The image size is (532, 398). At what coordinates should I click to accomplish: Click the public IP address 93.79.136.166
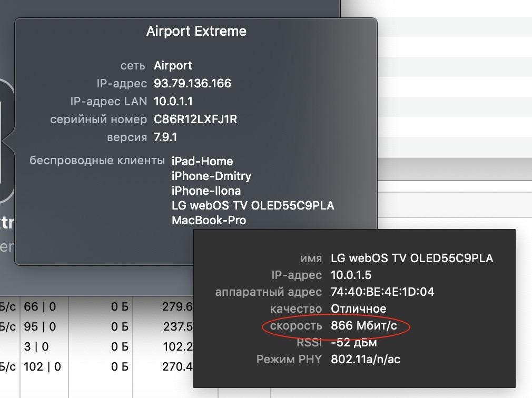(x=192, y=84)
